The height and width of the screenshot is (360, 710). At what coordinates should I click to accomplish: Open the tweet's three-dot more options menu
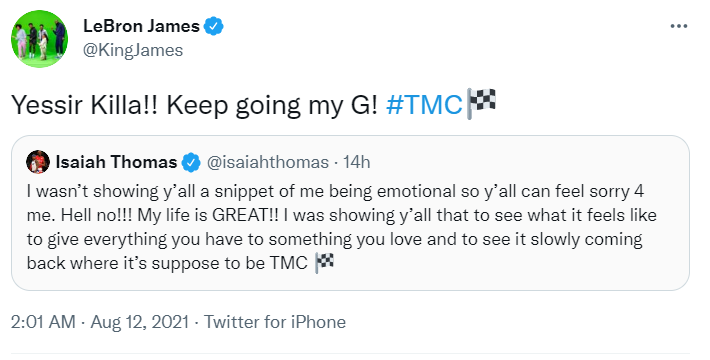(x=679, y=26)
